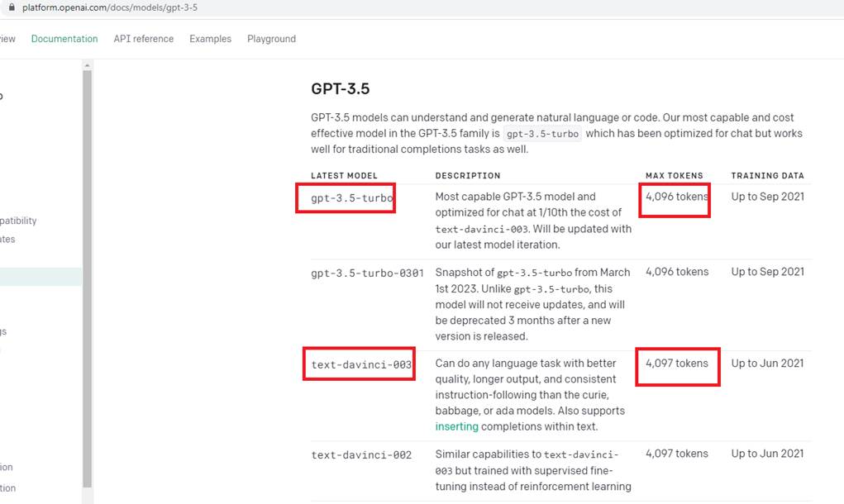
Task: Click the 4,097 tokens value for text-davinci-003
Action: click(x=676, y=364)
